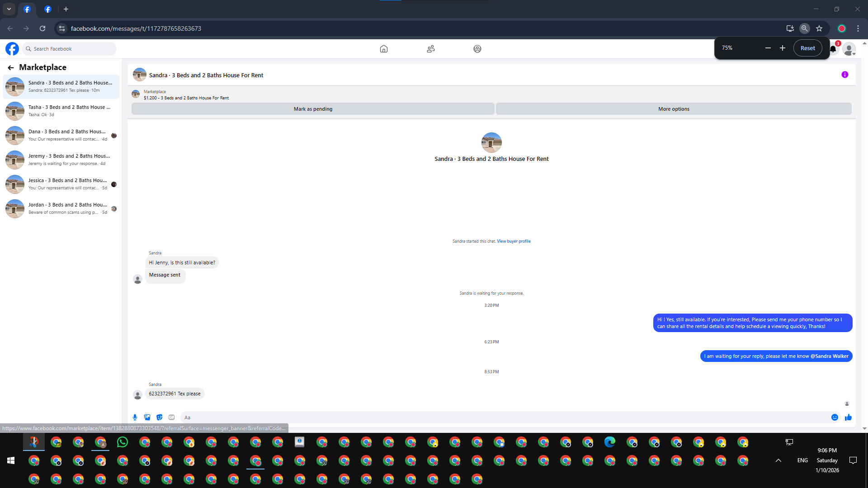868x488 pixels.
Task: Open the sticker picker icon
Action: pyautogui.click(x=159, y=418)
